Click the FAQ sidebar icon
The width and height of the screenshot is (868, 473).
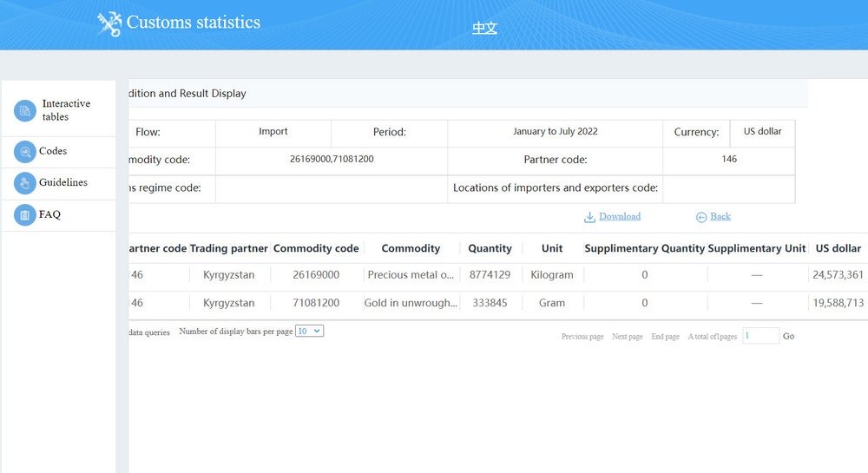tap(25, 214)
